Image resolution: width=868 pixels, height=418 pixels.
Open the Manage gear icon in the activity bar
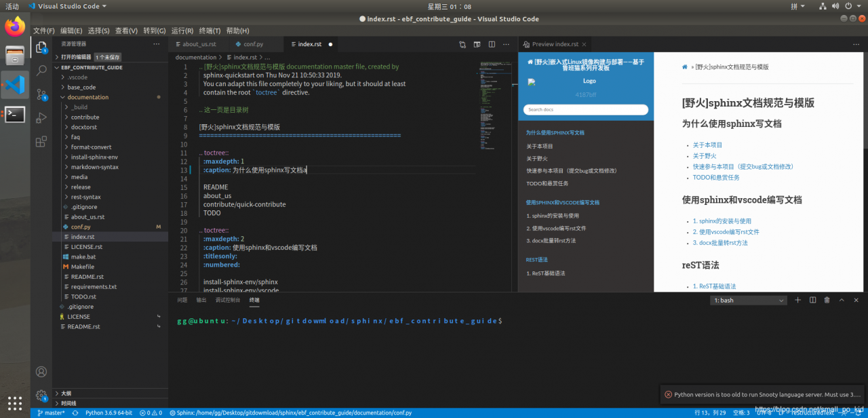click(x=41, y=395)
